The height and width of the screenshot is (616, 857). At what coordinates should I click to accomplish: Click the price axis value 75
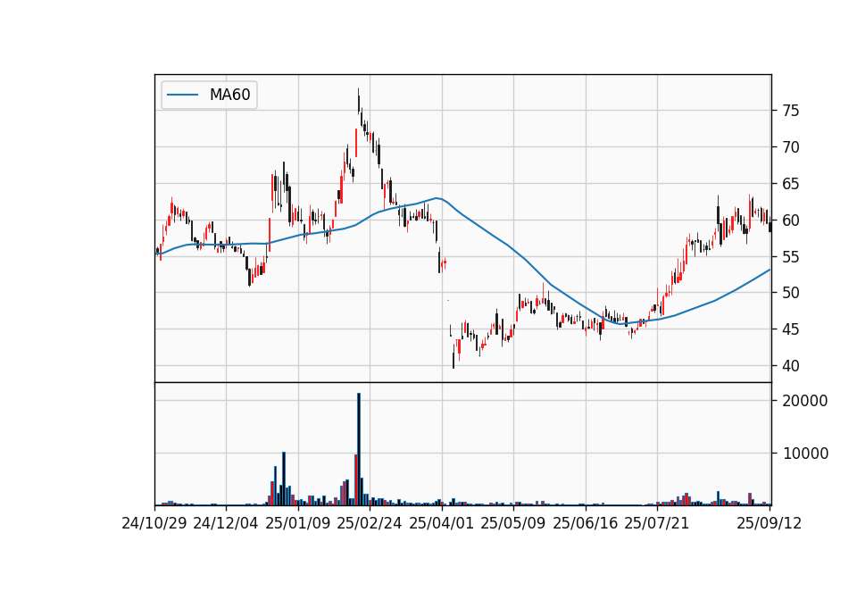(x=790, y=111)
